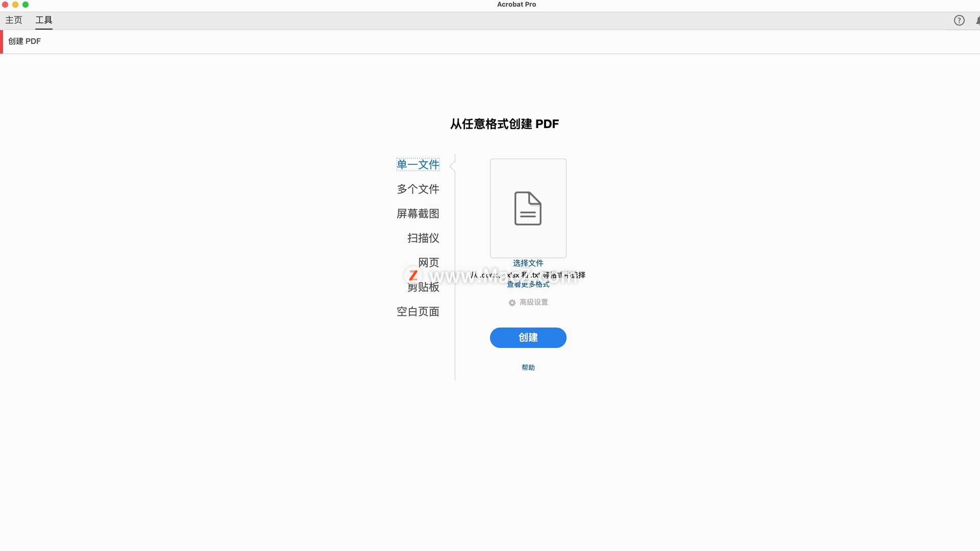Image resolution: width=980 pixels, height=551 pixels.
Task: Switch to the 工具 tab
Action: [x=44, y=20]
